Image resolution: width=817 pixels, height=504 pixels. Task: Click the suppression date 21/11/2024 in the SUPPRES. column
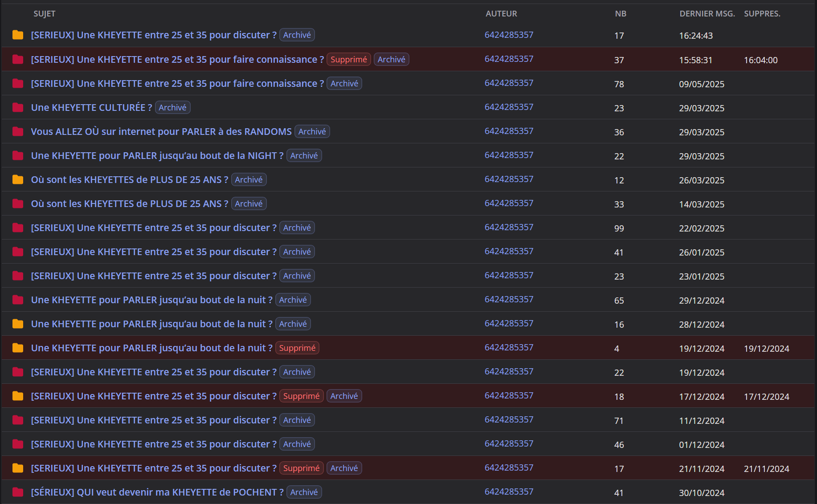click(x=767, y=469)
